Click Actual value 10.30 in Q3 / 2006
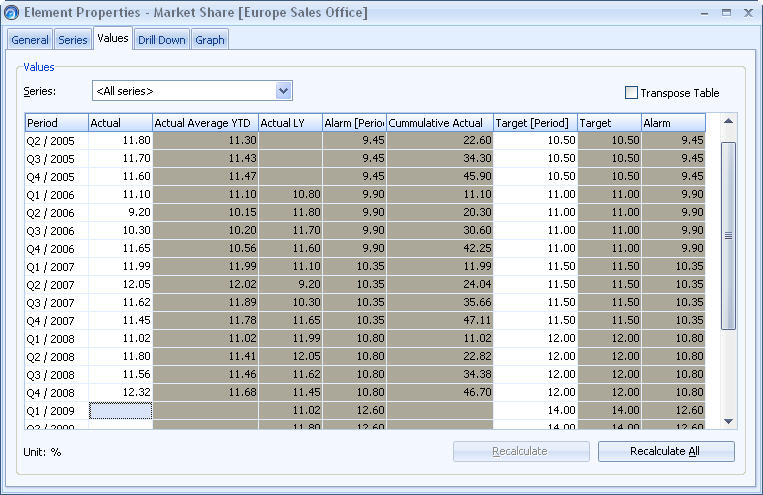 (x=121, y=230)
